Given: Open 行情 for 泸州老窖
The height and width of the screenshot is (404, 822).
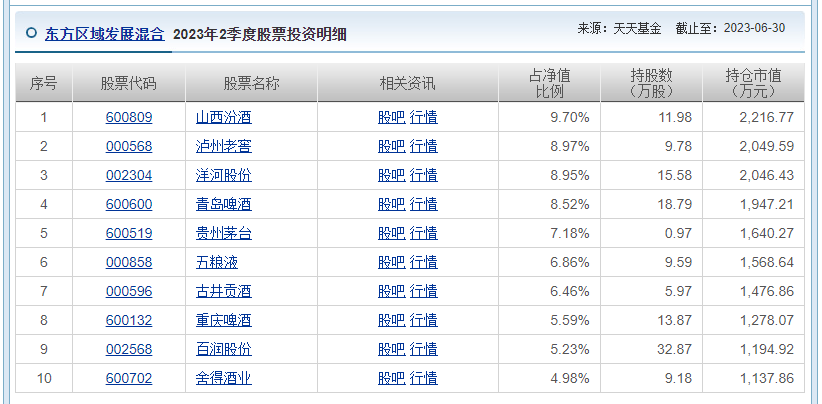Looking at the screenshot, I should [424, 146].
